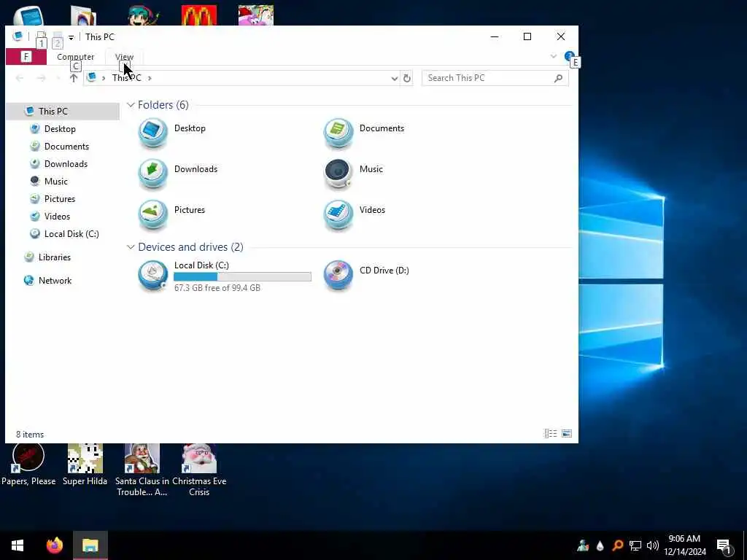747x560 pixels.
Task: Click the This PC address bar path
Action: [127, 78]
